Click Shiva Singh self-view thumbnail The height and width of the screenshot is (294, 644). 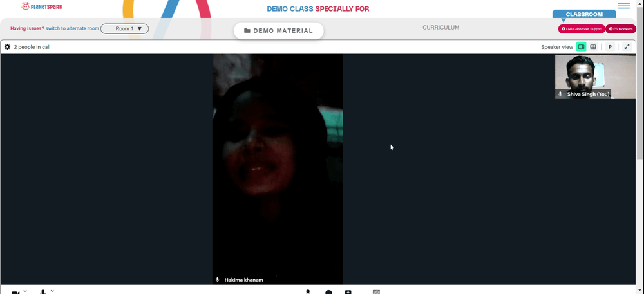pos(595,77)
